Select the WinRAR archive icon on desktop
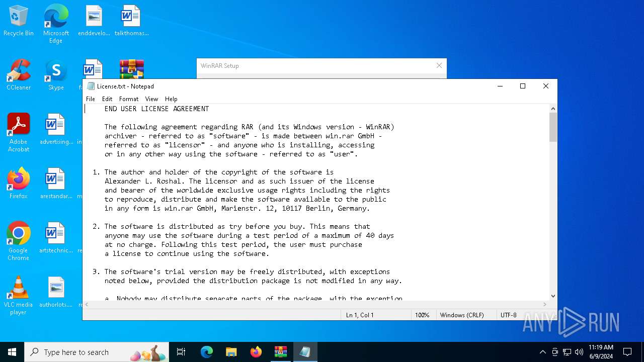The height and width of the screenshot is (362, 644). coord(132,69)
